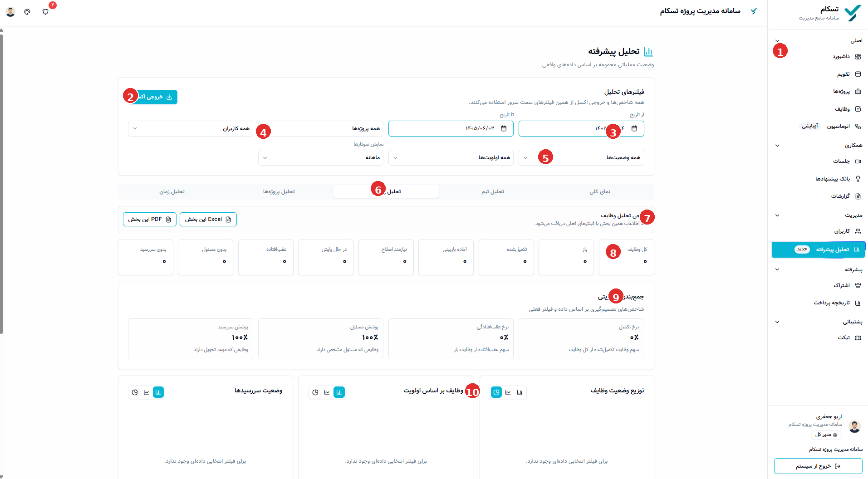Open تقویم in the sidebar
Image resolution: width=868 pixels, height=479 pixels.
point(848,74)
